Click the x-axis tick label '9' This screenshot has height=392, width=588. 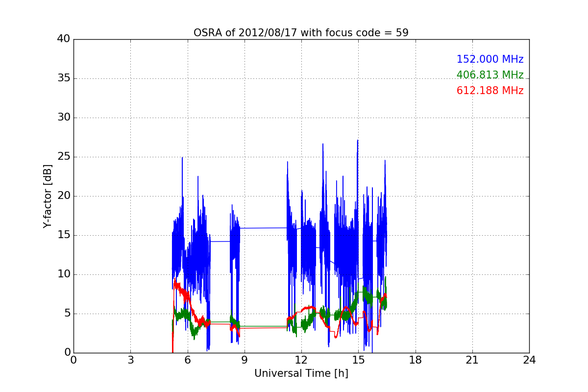tap(245, 360)
